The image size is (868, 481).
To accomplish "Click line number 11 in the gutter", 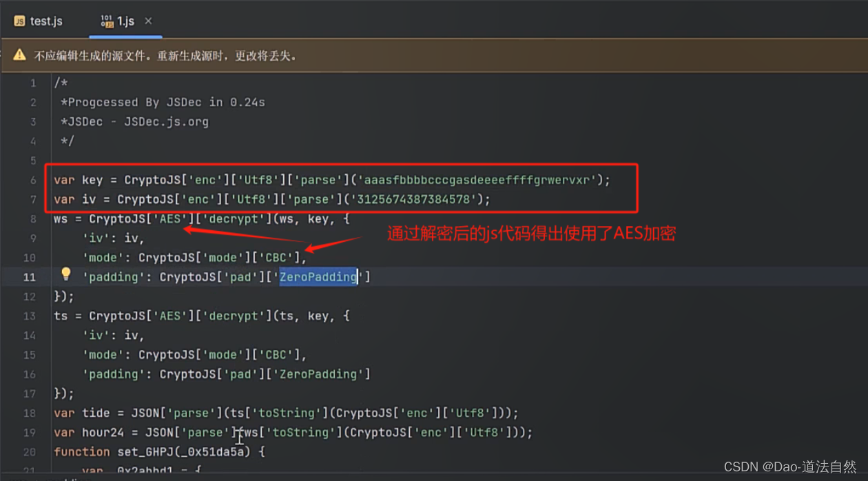I will coord(29,276).
